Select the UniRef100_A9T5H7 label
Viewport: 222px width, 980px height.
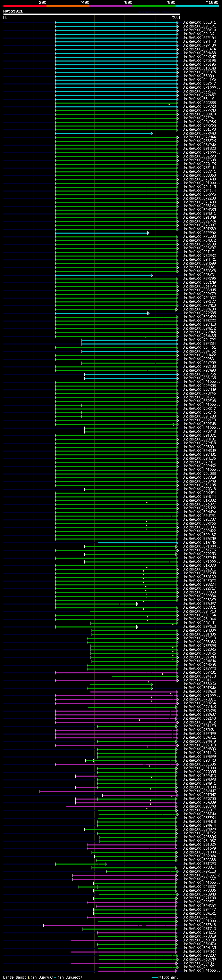click(x=199, y=795)
